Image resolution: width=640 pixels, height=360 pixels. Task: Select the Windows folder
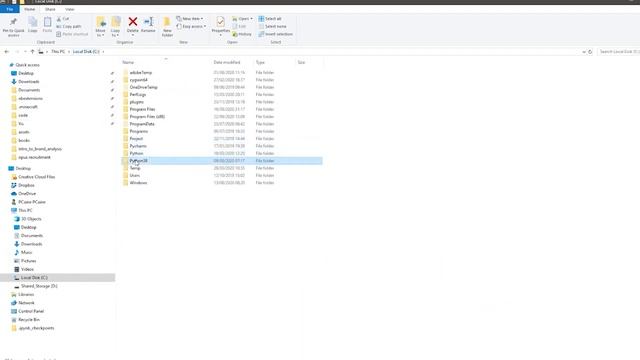pos(138,183)
